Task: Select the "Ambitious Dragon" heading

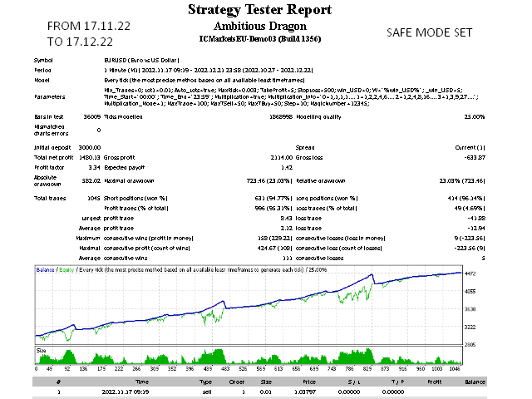Action: 260,26
